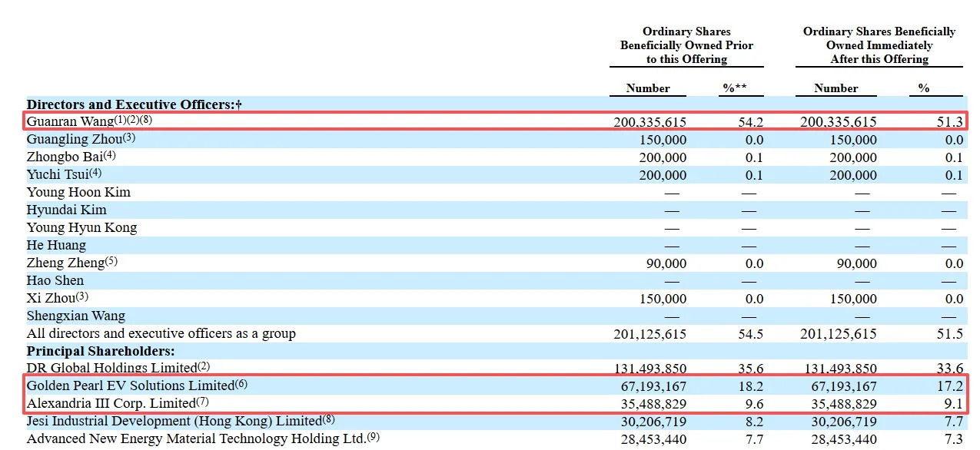980x450 pixels.
Task: Select the name Zheng Zheng
Action: click(x=65, y=263)
